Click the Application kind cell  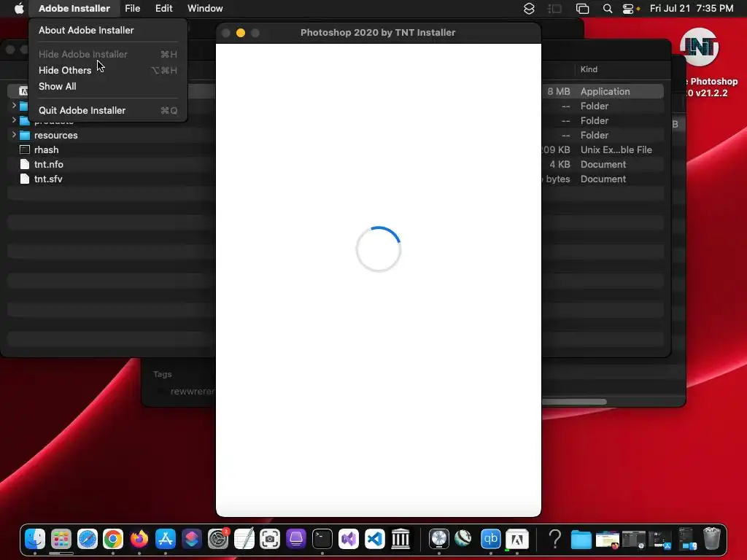[x=605, y=91]
